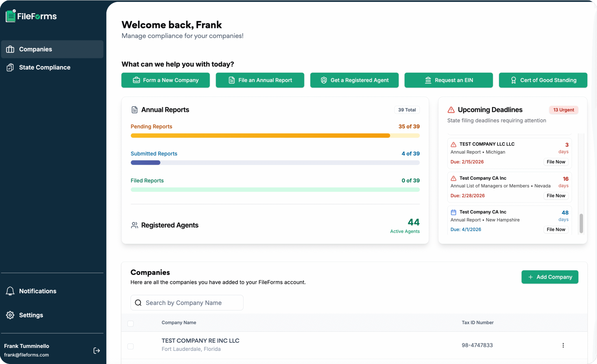Screen dimensions: 597x364
Task: Click the Pending Reports progress bar
Action: [x=275, y=135]
